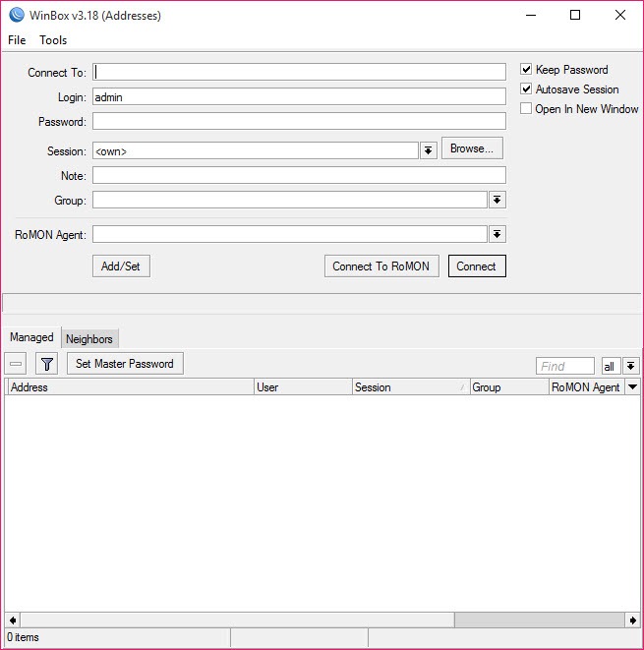The image size is (644, 650).
Task: Maximize the WinBox window
Action: tap(575, 15)
